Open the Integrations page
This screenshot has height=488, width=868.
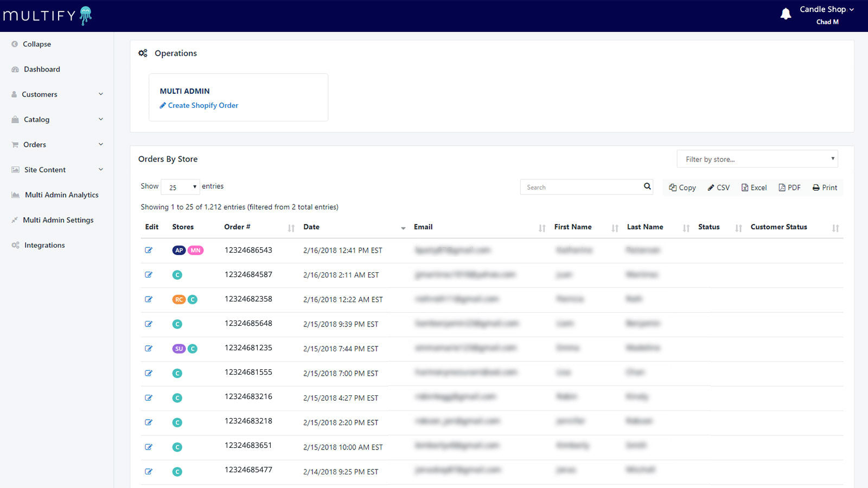[44, 245]
